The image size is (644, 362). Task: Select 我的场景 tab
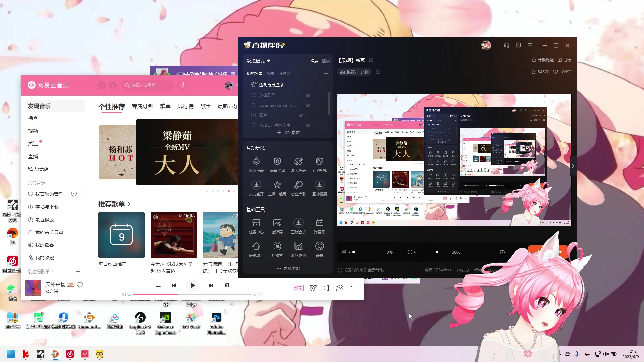[254, 74]
